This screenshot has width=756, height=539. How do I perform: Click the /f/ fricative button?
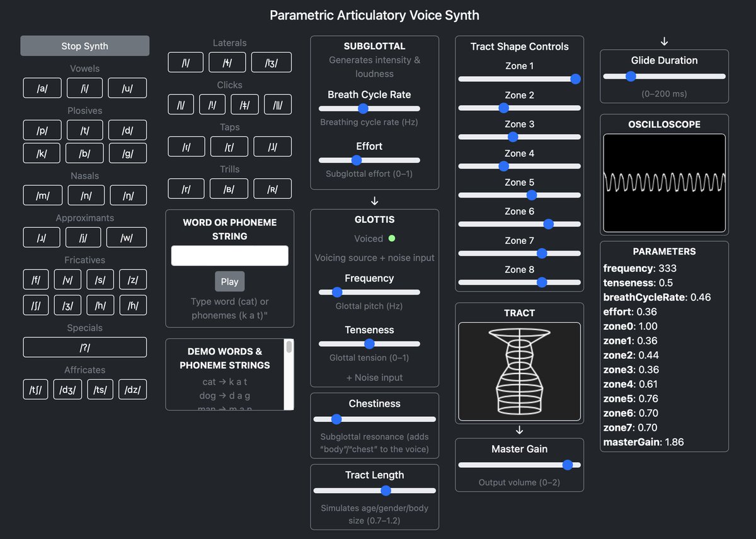click(37, 280)
